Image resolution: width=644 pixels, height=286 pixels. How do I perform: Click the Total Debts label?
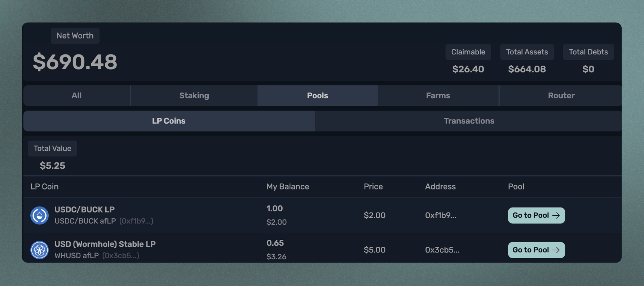tap(588, 52)
